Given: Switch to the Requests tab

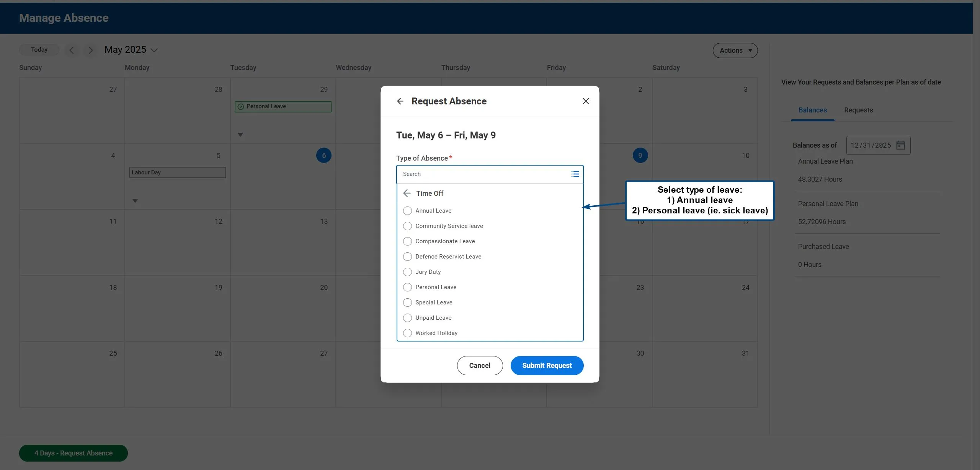Looking at the screenshot, I should [x=858, y=110].
